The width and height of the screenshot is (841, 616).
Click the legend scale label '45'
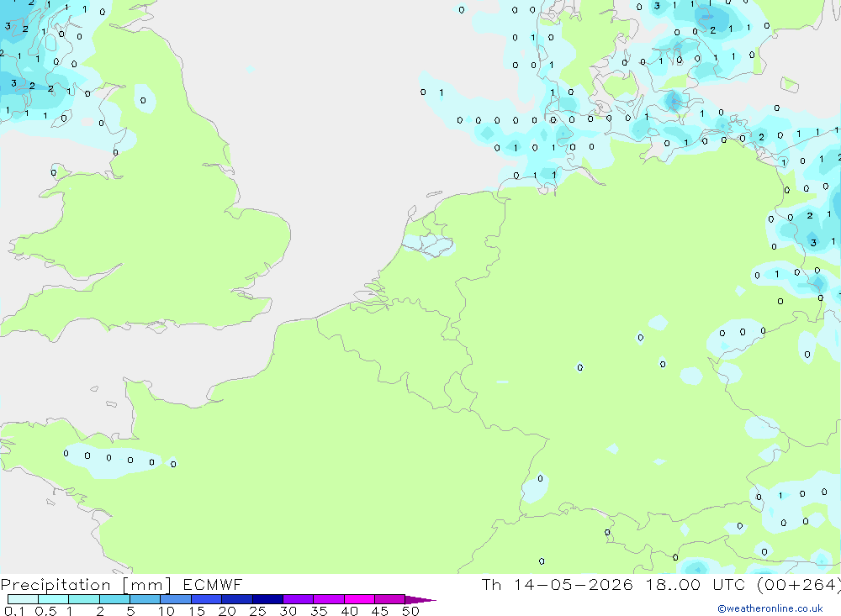tap(380, 611)
